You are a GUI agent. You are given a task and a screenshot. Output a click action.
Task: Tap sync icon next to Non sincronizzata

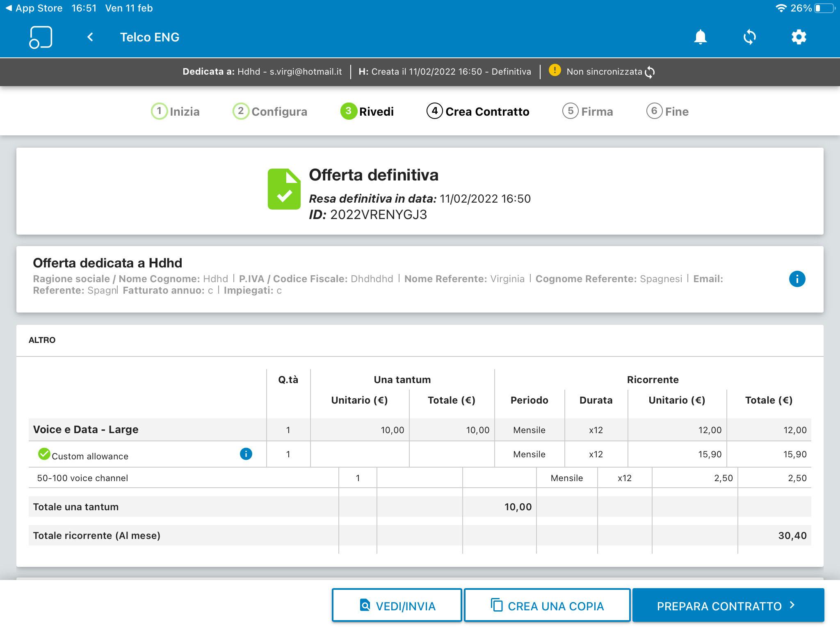(x=650, y=72)
